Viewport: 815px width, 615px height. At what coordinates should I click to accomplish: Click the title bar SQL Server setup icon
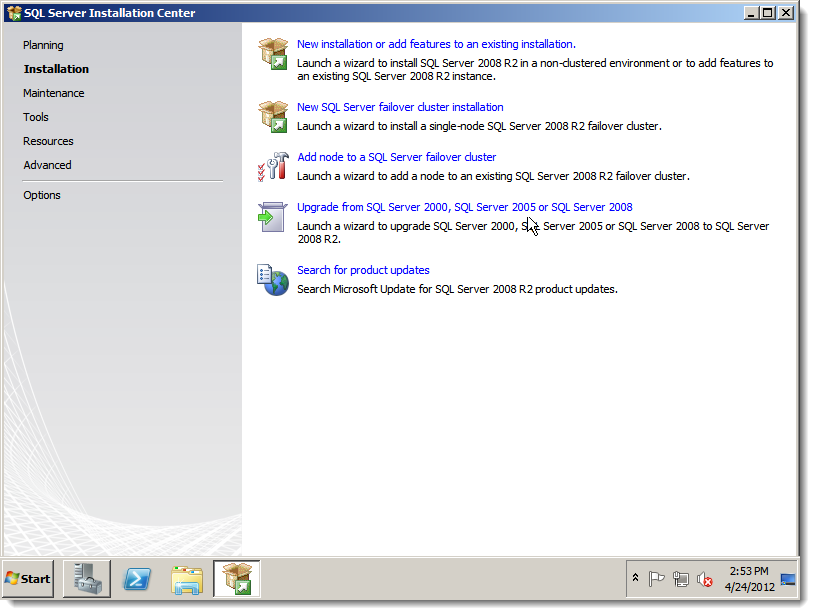14,13
